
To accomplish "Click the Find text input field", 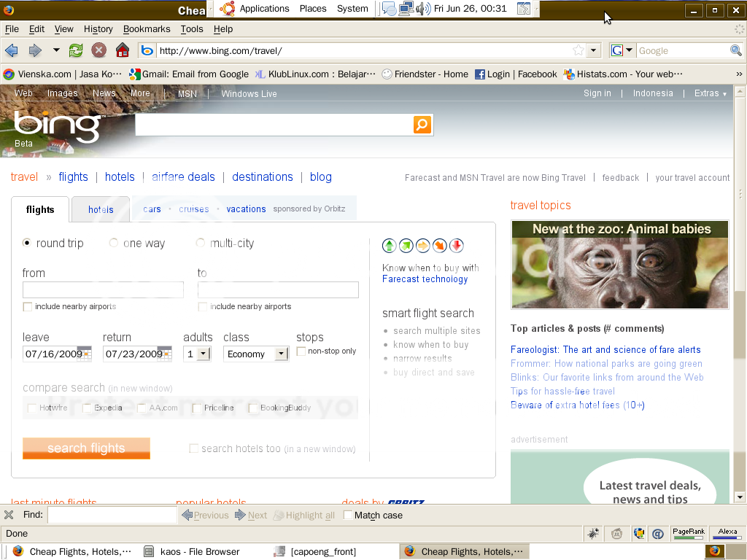I will tap(112, 515).
